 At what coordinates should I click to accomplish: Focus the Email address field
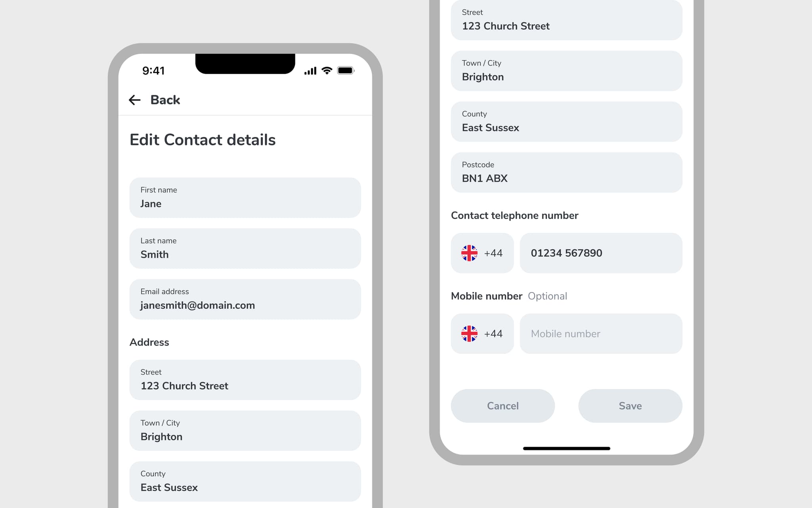coord(245,299)
